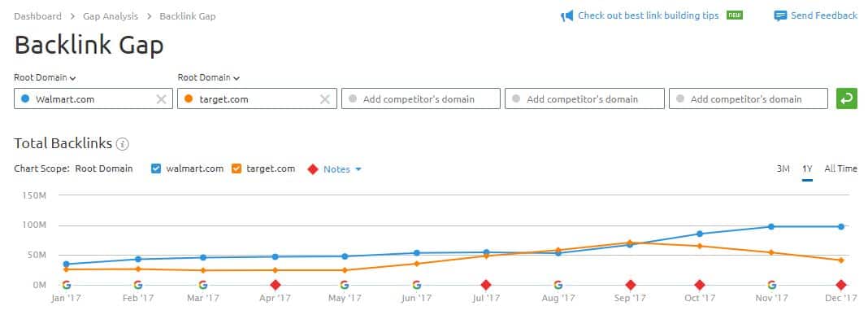Click the Send Feedback chat icon
This screenshot has width=868, height=315.
(780, 16)
